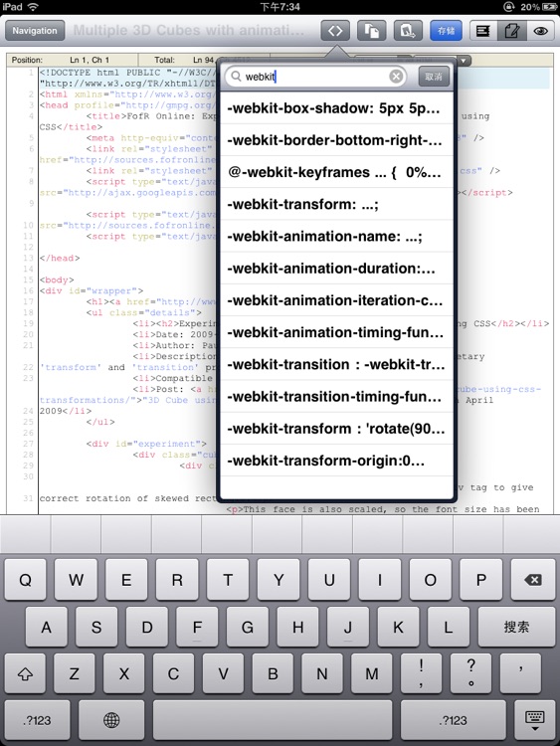
Task: Pick the -webkit-transition-timing-fun… snippet
Action: [336, 396]
